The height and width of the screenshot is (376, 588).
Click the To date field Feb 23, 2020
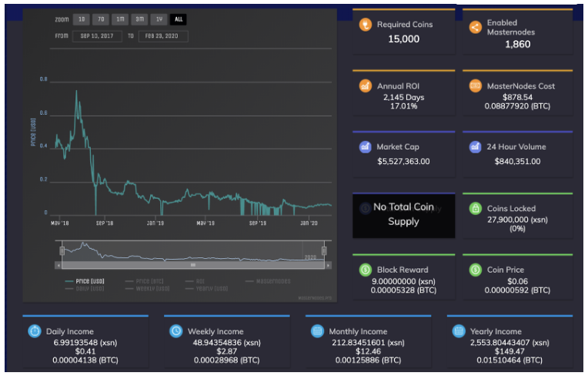163,36
